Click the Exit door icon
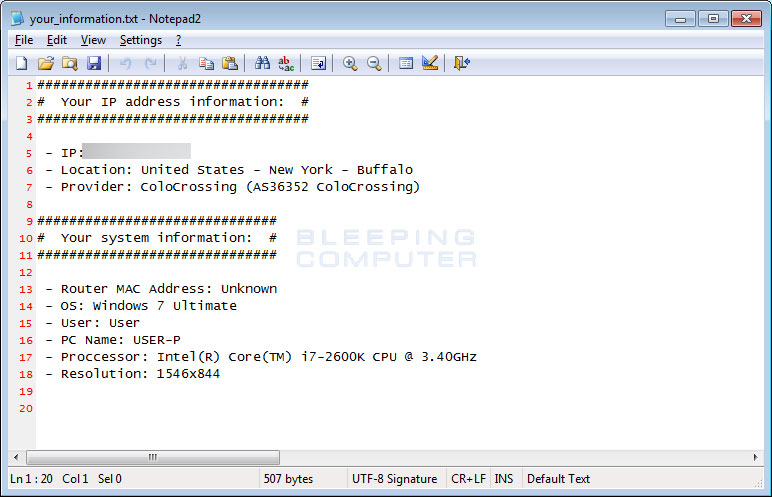The height and width of the screenshot is (497, 772). pos(462,63)
